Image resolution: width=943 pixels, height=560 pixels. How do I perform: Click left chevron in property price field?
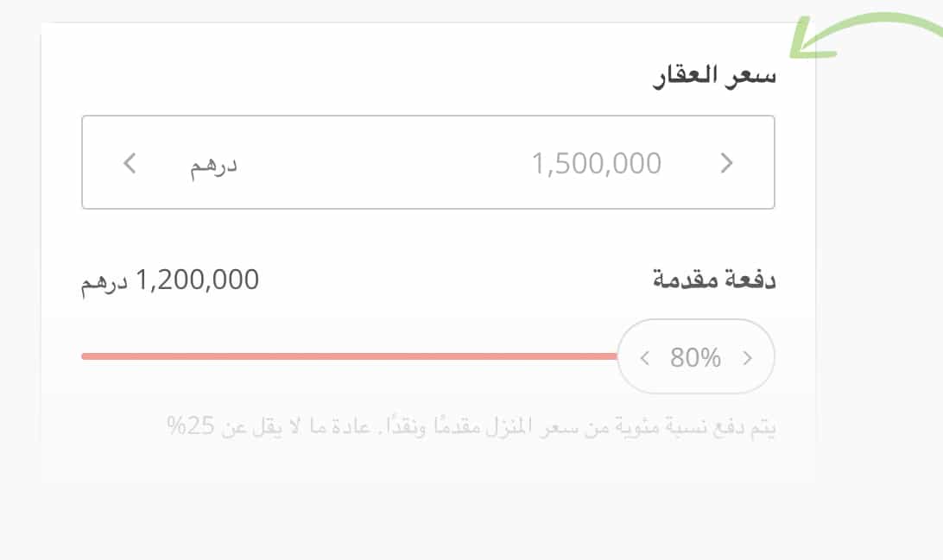[x=130, y=163]
